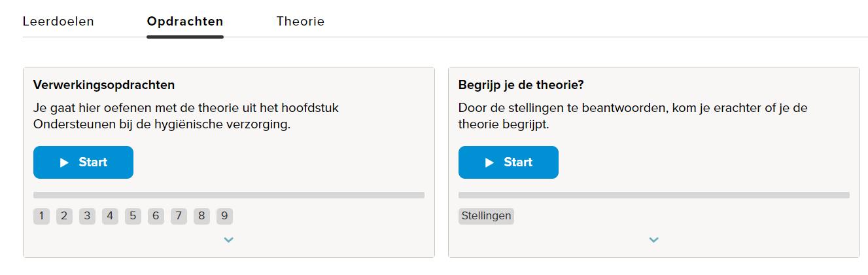
Task: Select the Opdrachten tab
Action: (x=185, y=22)
